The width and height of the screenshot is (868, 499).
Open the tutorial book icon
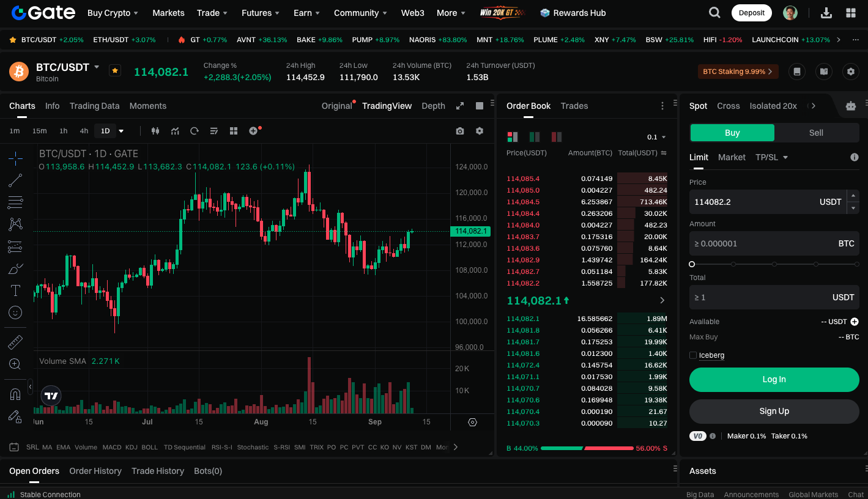pos(824,72)
